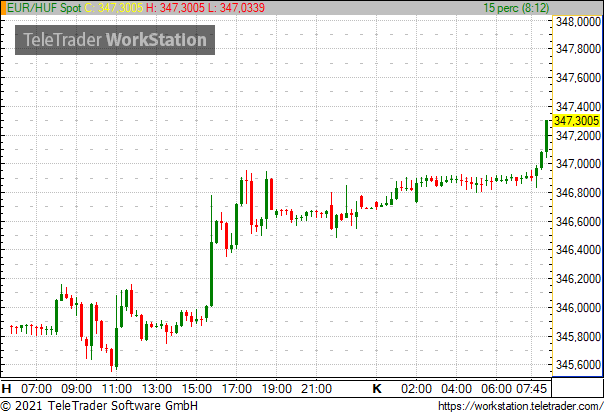
Task: Click the 346,6000 price axis label
Action: point(578,221)
